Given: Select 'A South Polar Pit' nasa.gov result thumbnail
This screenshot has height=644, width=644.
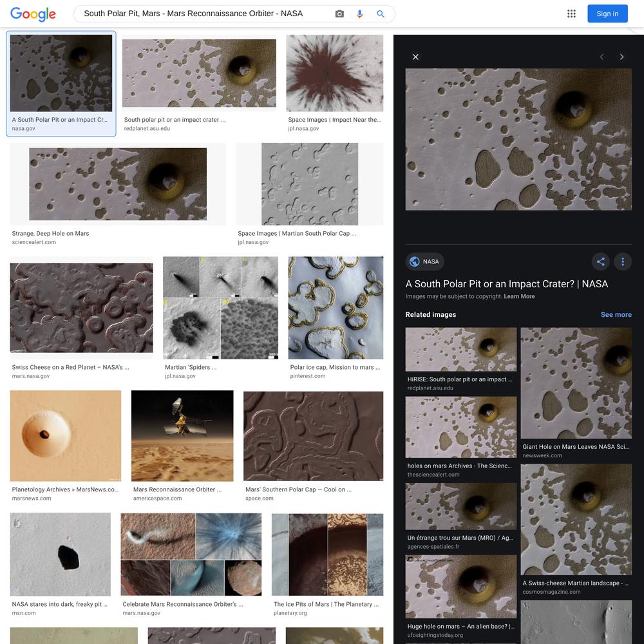Looking at the screenshot, I should (x=61, y=73).
